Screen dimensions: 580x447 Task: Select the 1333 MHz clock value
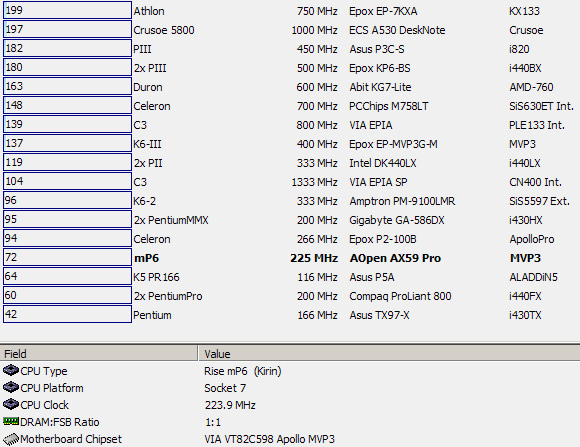[314, 182]
